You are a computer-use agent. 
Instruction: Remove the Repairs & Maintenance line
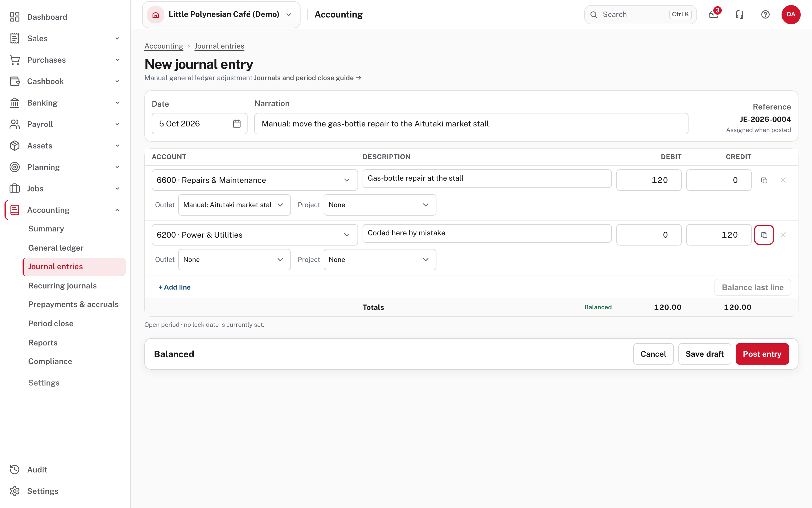pyautogui.click(x=783, y=180)
